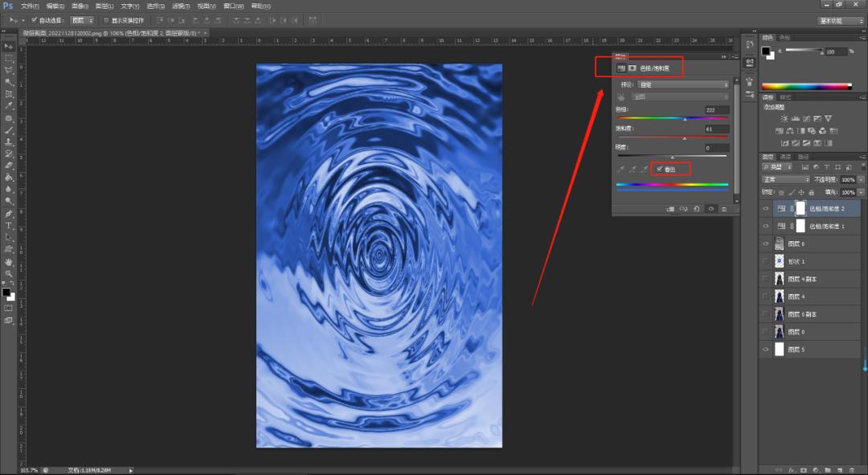
Task: Open the layer blend mode dropdown 正常
Action: [786, 179]
